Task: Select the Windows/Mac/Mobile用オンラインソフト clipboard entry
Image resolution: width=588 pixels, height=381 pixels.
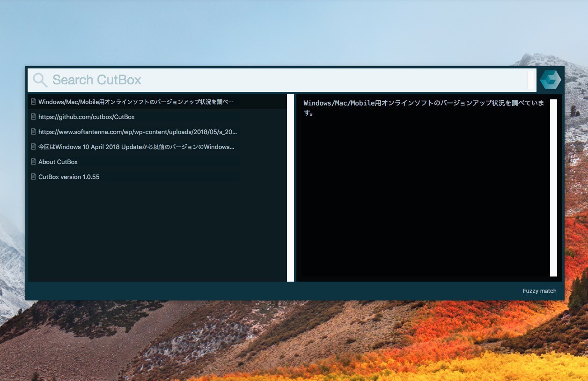Action: [157, 102]
